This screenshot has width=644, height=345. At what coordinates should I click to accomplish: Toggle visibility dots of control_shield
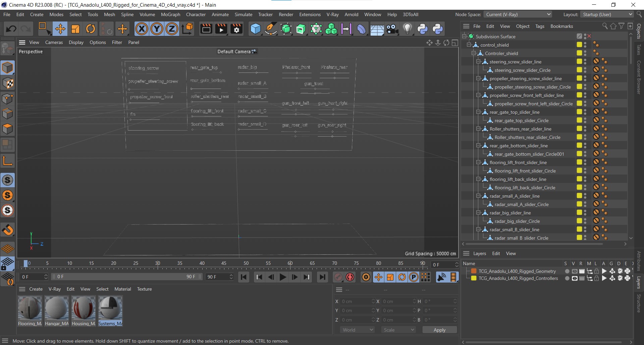coord(585,45)
